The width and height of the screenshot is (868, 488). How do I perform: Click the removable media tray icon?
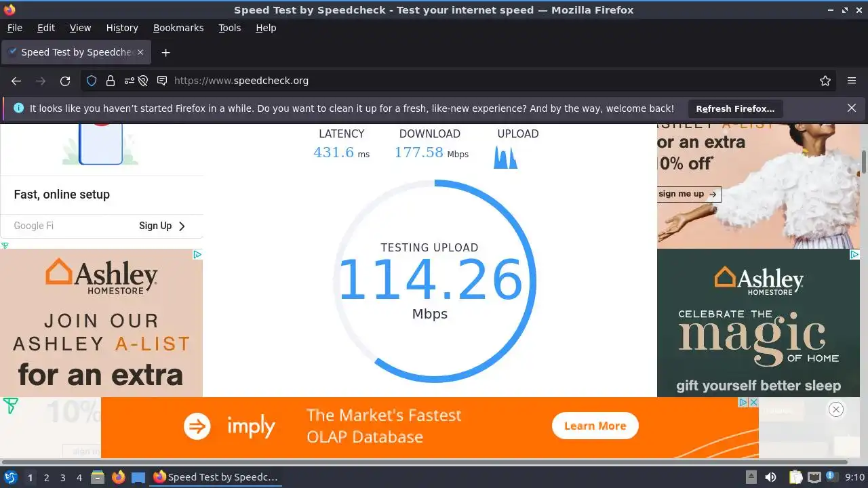point(751,477)
